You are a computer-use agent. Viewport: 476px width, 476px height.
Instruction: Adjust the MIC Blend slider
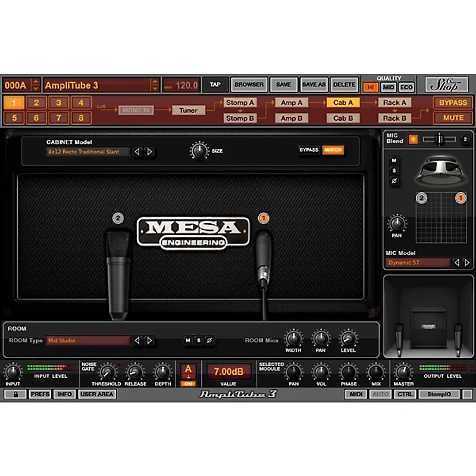439,140
